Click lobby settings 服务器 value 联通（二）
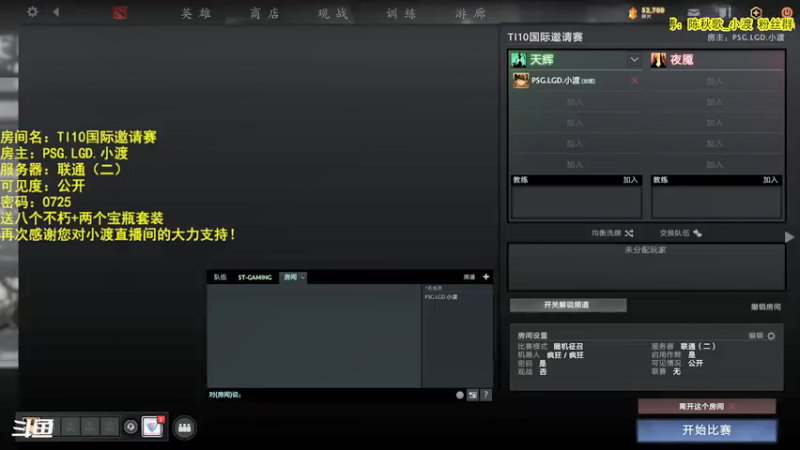Viewport: 800px width, 450px height. pos(698,346)
